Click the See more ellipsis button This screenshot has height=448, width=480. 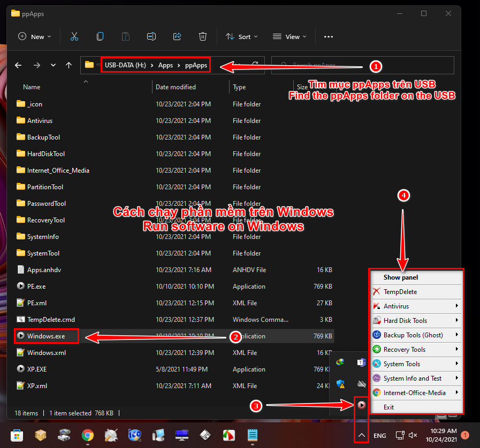(x=329, y=36)
